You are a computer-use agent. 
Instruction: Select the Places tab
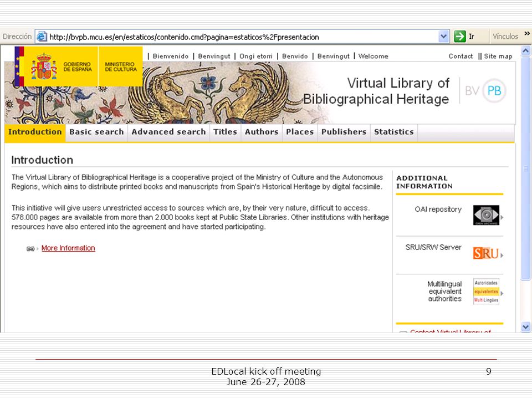click(x=300, y=132)
